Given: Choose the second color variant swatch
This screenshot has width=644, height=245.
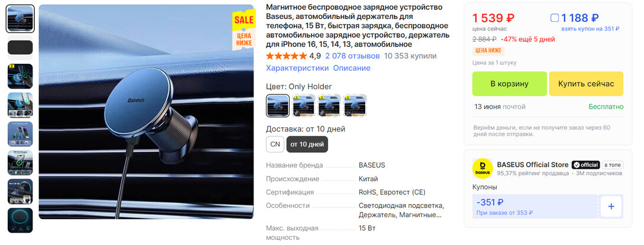Looking at the screenshot, I should pos(304,106).
